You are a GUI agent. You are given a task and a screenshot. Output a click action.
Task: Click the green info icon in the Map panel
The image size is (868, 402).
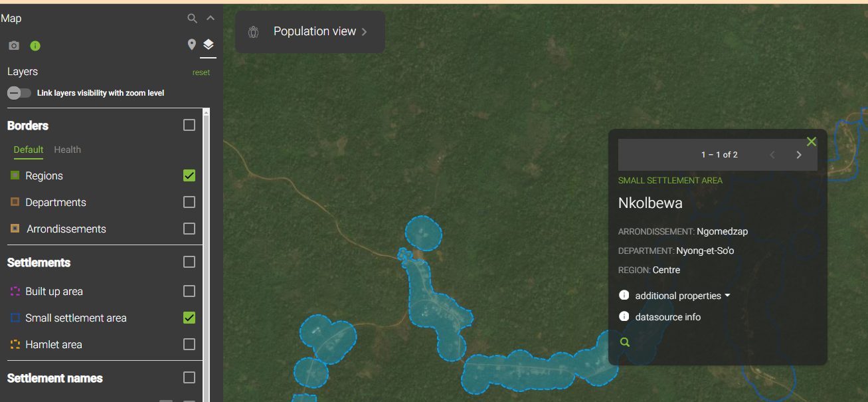point(35,46)
